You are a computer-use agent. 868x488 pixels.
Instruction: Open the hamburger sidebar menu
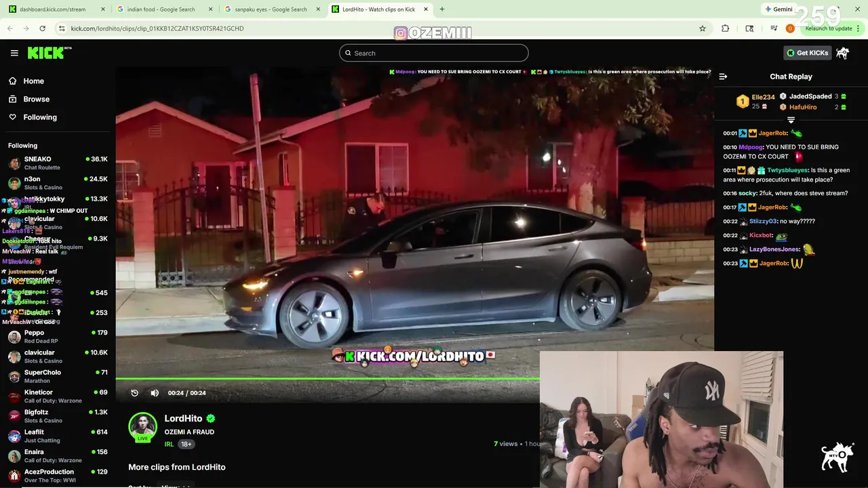tap(14, 53)
